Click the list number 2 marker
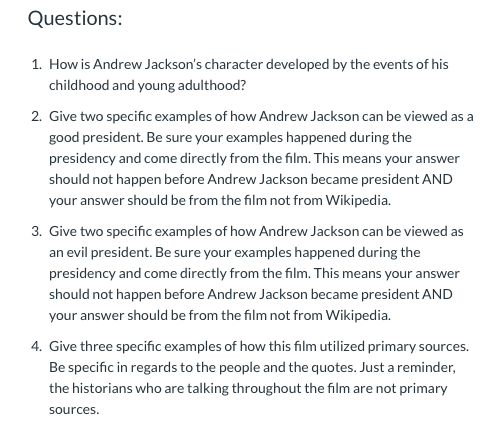This screenshot has height=427, width=493. coord(37,116)
